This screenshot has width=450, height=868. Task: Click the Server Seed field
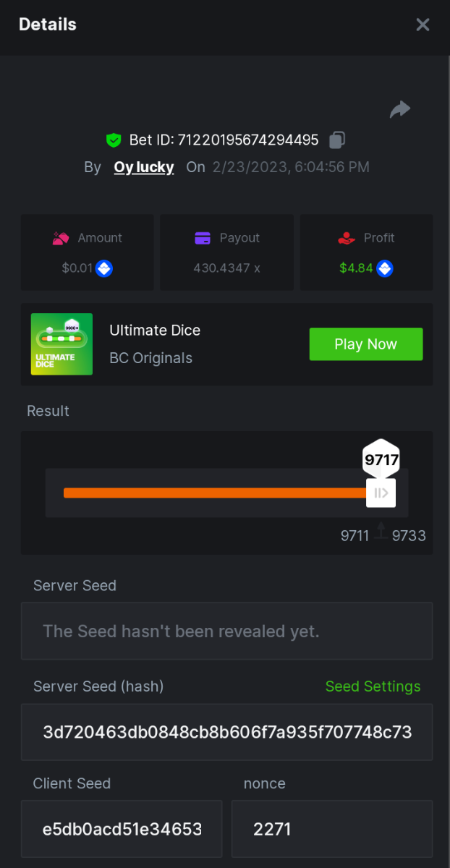(226, 631)
